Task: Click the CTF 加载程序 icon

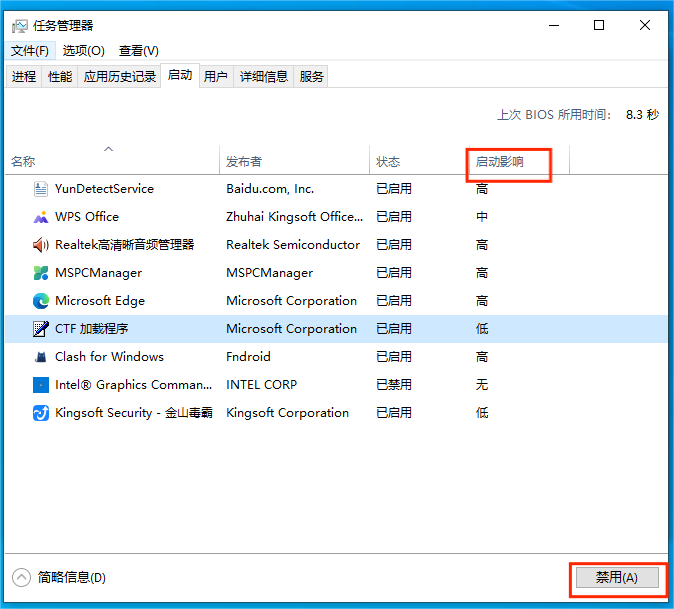Action: 41,329
